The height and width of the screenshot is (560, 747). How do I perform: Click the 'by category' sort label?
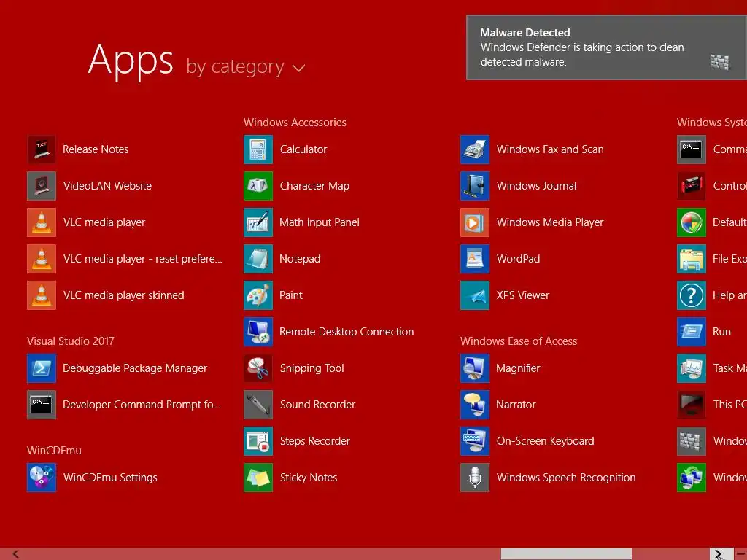point(235,66)
